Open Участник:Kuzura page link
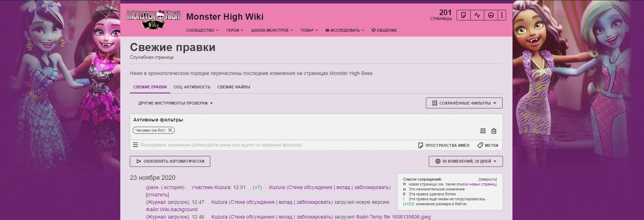Image resolution: width=644 pixels, height=220 pixels. [x=211, y=187]
